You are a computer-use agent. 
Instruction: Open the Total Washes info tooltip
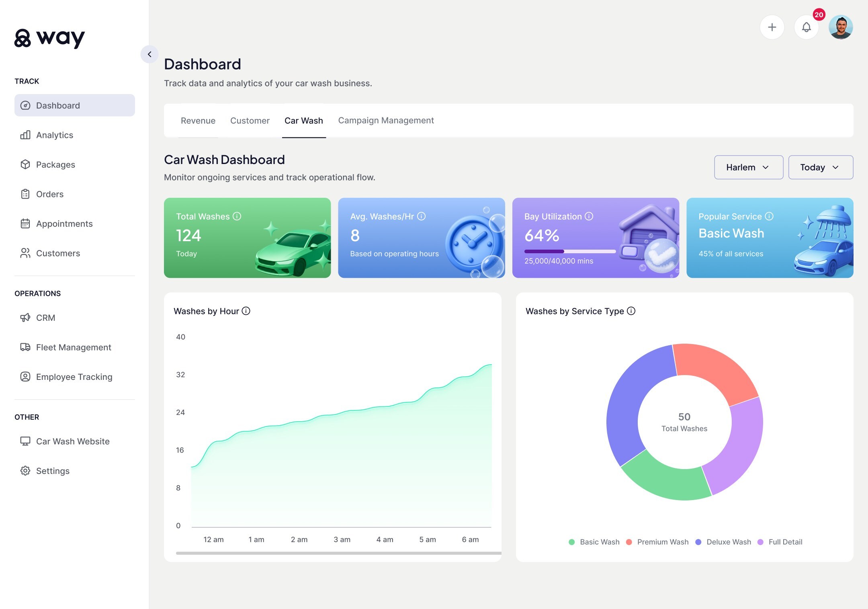point(237,216)
